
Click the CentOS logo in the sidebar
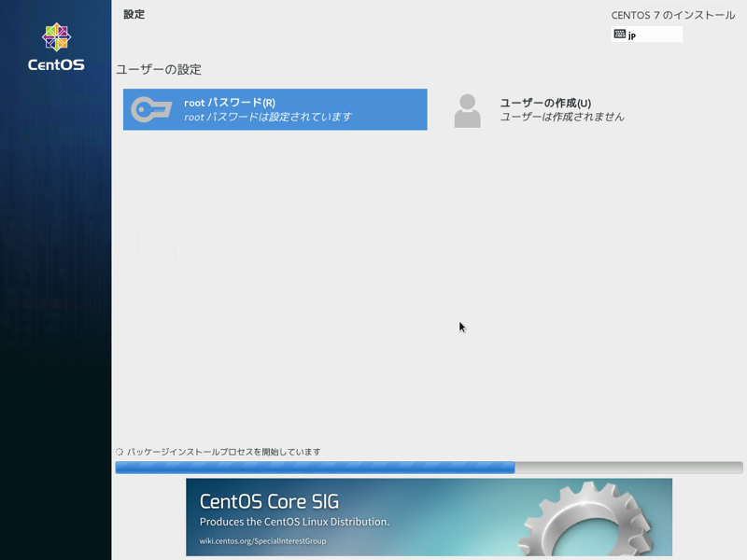pos(56,47)
